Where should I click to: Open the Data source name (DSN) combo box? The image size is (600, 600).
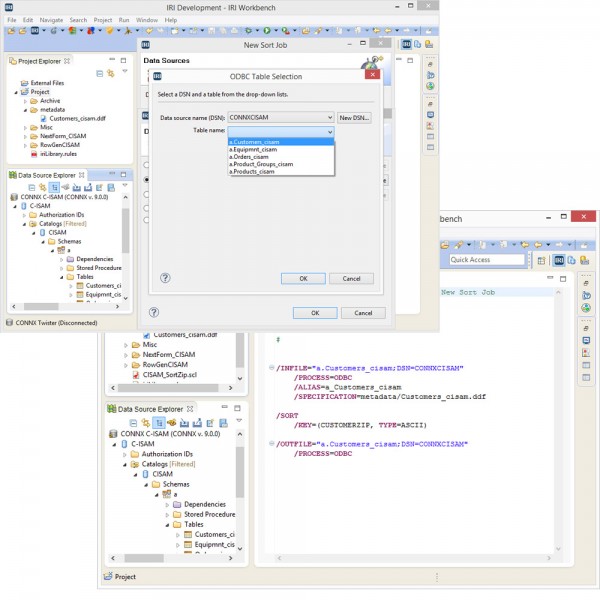281,117
